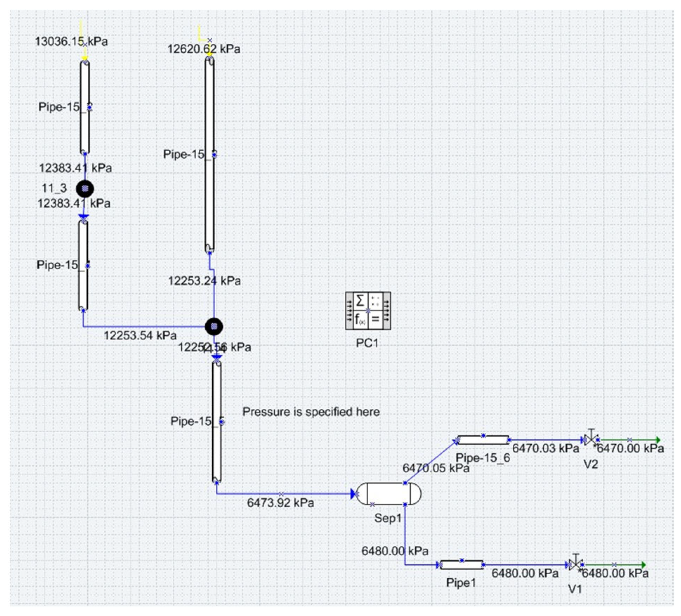681x616 pixels.
Task: Select the PC1 process calculator block
Action: tap(368, 311)
